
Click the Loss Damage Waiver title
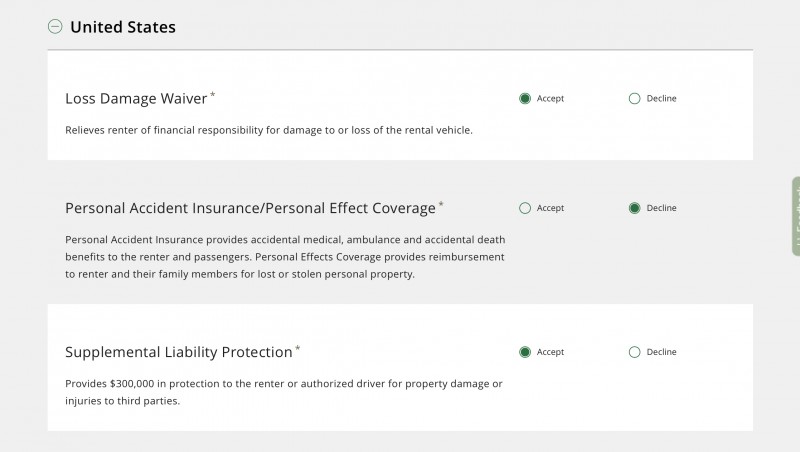[x=136, y=98]
